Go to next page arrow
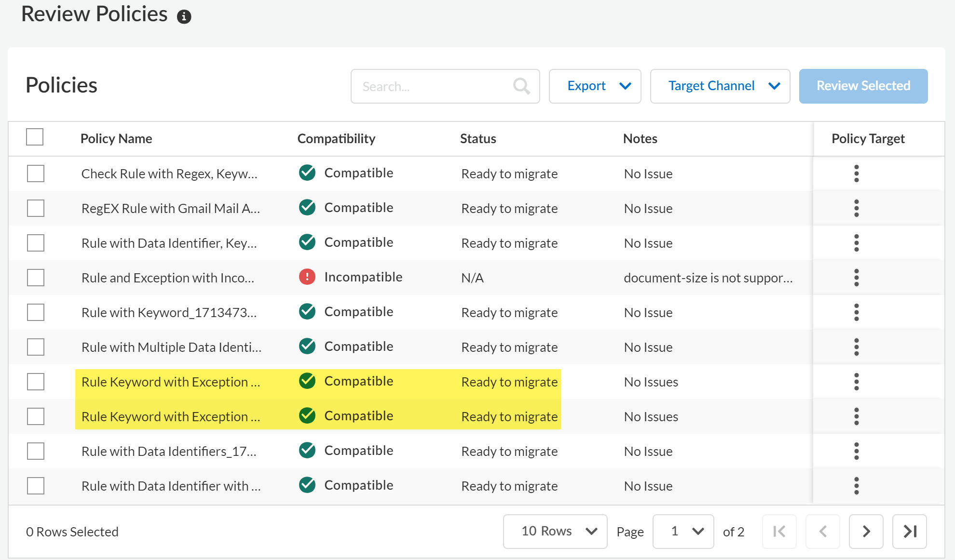 tap(866, 531)
